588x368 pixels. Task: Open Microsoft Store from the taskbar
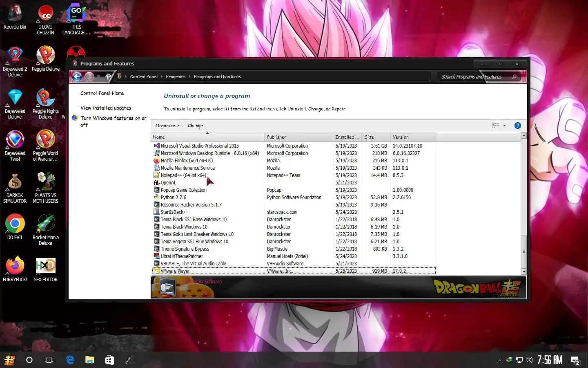pyautogui.click(x=109, y=360)
